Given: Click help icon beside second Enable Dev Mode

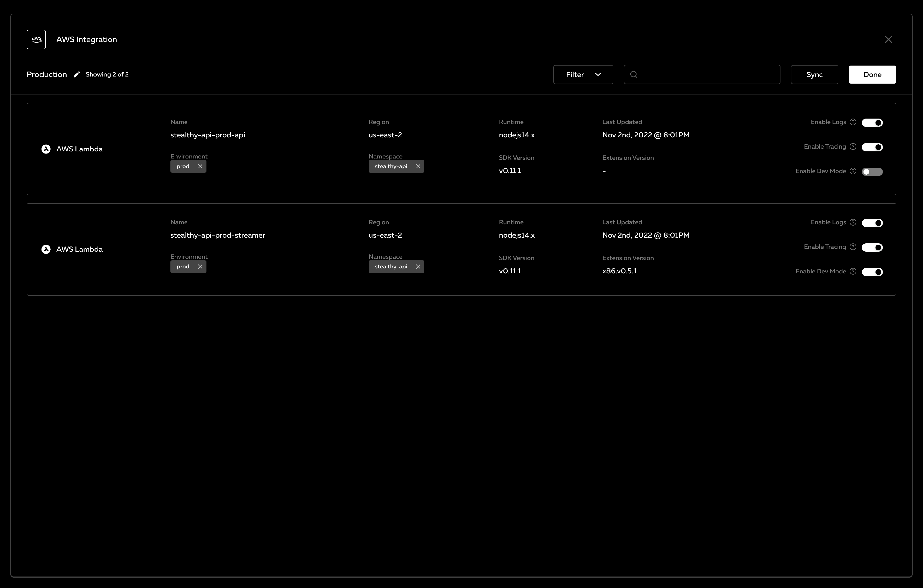Looking at the screenshot, I should pyautogui.click(x=853, y=271).
